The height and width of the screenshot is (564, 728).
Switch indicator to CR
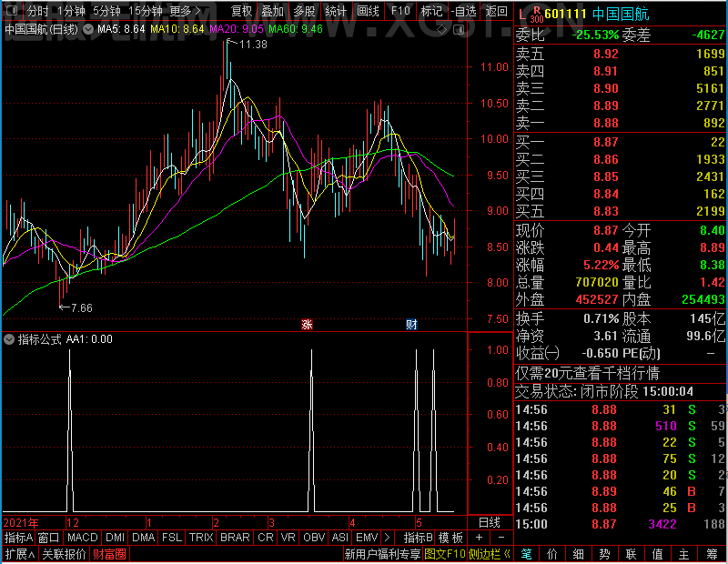265,538
